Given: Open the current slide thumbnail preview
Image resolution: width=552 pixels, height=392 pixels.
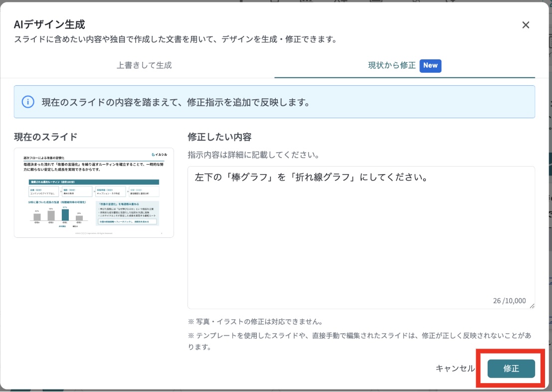Looking at the screenshot, I should [x=94, y=193].
